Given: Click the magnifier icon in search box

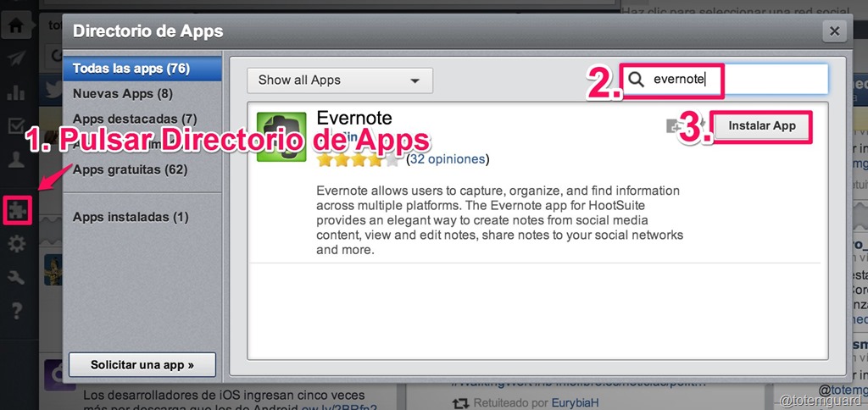Looking at the screenshot, I should point(637,80).
